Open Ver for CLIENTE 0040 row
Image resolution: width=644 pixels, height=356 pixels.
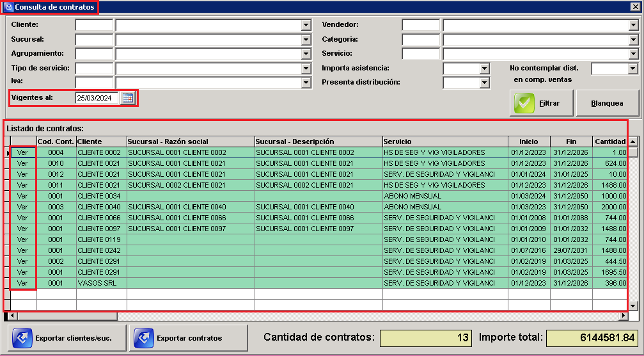click(22, 207)
